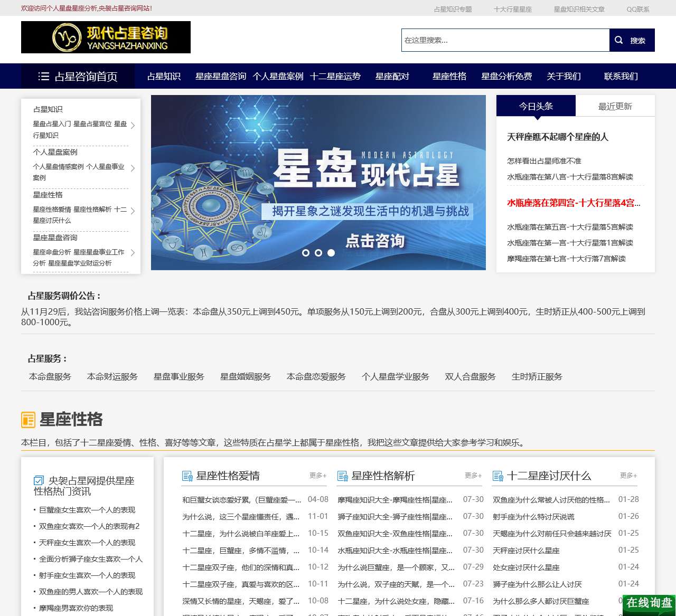The image size is (676, 616).
Task: Switch to the 今日头条 tab
Action: pyautogui.click(x=536, y=106)
